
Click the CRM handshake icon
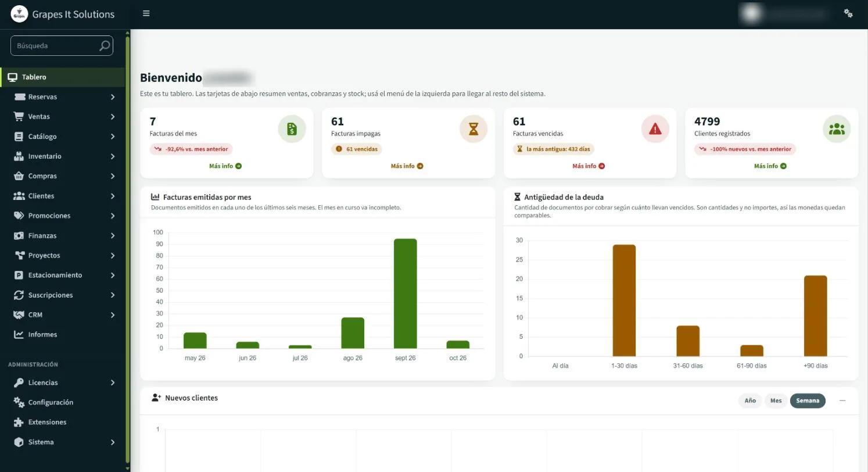click(x=19, y=315)
